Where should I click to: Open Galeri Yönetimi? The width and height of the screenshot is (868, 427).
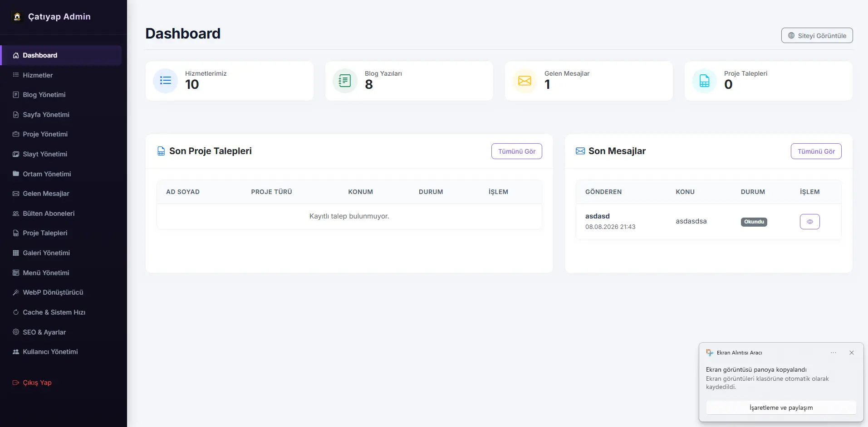tap(62, 253)
